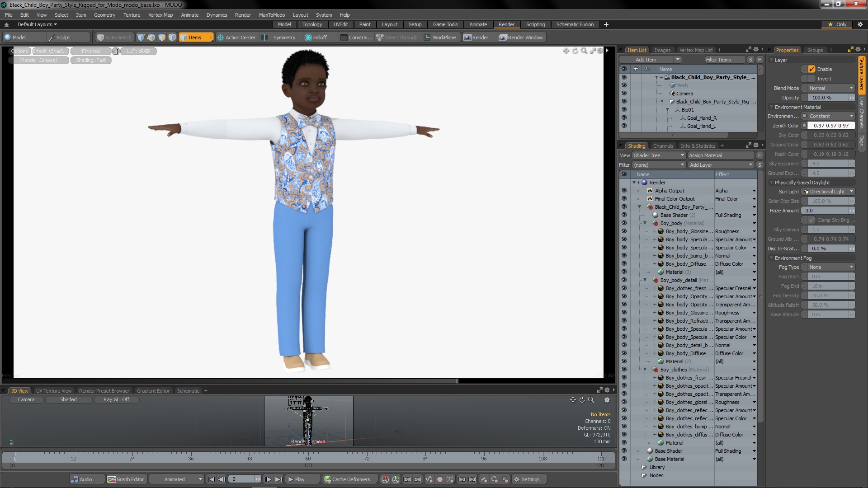Open Item List panel gear settings

pyautogui.click(x=755, y=50)
